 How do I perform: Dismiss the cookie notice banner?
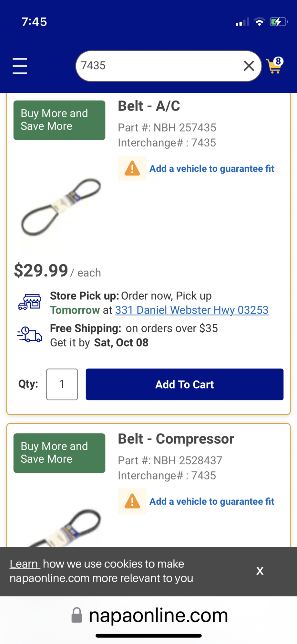coord(260,571)
